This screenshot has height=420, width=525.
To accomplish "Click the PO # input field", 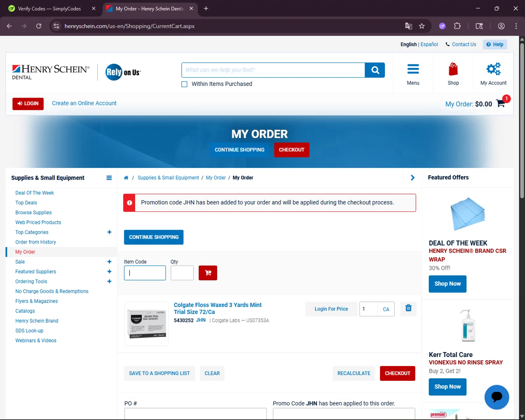I will point(195,414).
